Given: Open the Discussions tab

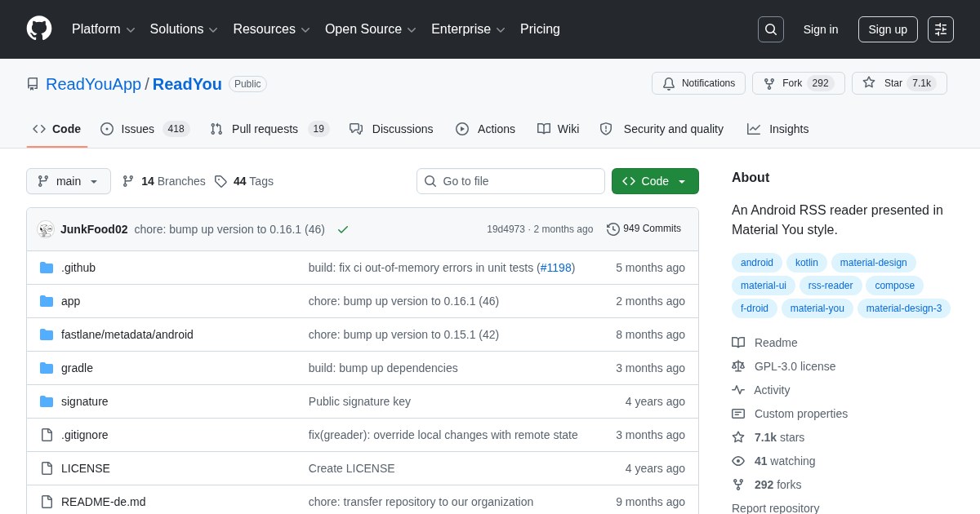Looking at the screenshot, I should click(x=391, y=129).
